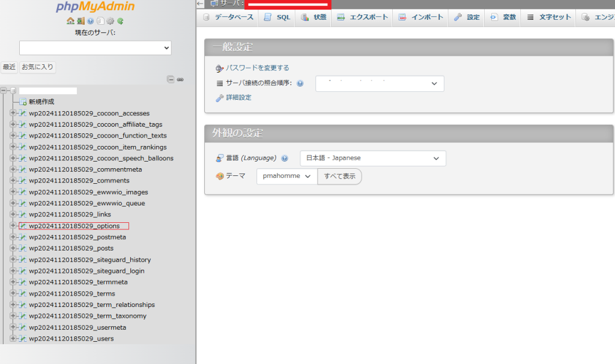Click the パスワードを変更する link

pyautogui.click(x=257, y=68)
